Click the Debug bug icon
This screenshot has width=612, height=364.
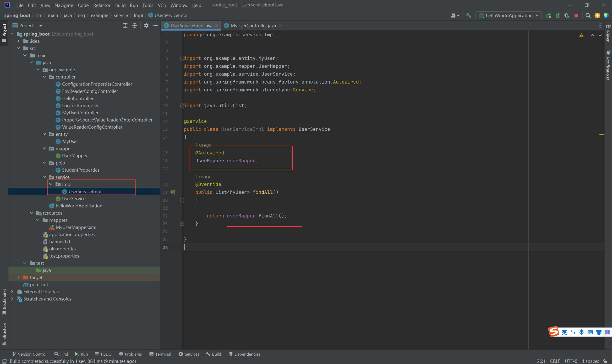558,16
